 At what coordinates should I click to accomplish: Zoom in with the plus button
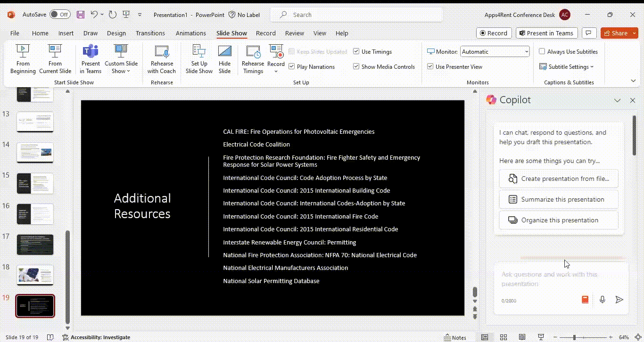click(x=611, y=337)
